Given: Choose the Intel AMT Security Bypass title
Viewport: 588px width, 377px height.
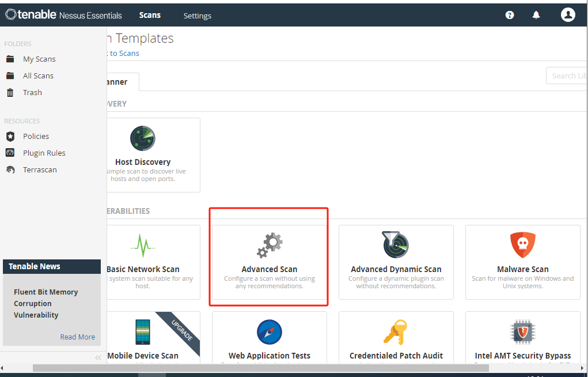Looking at the screenshot, I should (x=523, y=356).
